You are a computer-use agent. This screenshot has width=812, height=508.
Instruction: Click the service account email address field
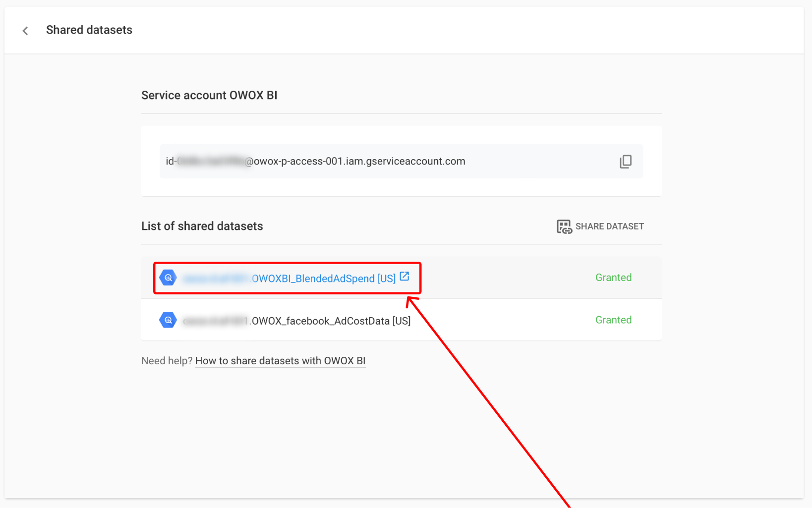click(401, 161)
